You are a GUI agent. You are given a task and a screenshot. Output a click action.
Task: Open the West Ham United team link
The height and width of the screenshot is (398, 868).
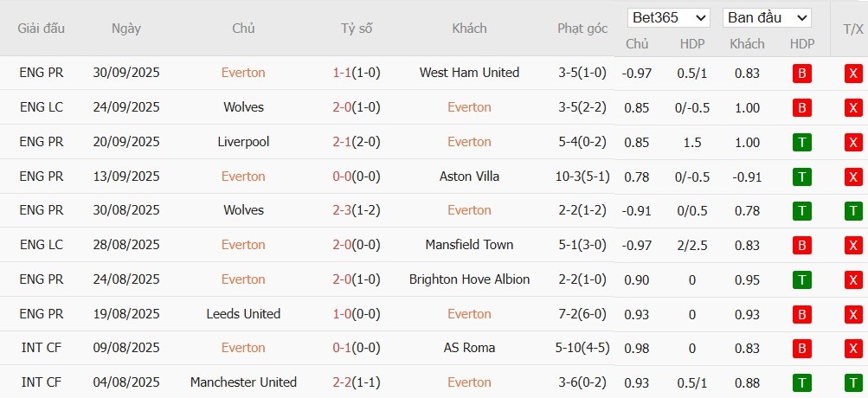[x=469, y=73]
